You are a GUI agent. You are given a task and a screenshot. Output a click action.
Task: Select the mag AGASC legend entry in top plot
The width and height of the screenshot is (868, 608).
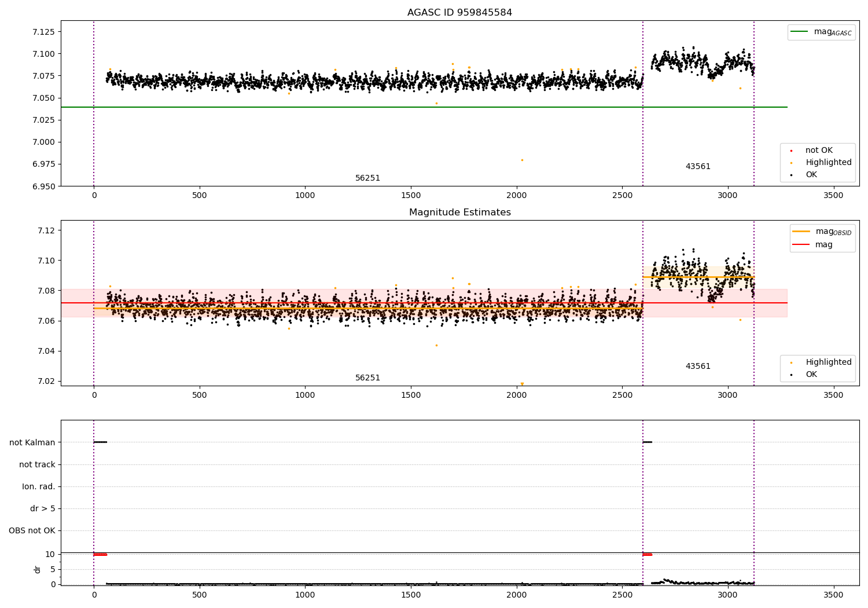tap(821, 32)
